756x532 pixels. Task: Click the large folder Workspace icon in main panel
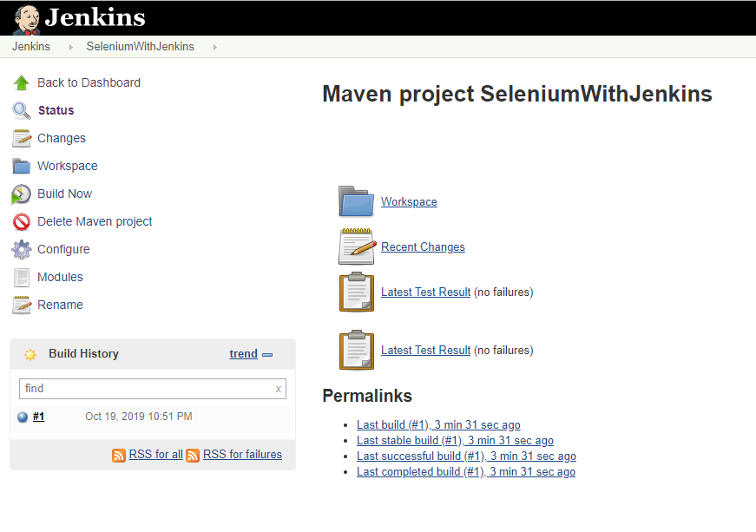pos(357,201)
